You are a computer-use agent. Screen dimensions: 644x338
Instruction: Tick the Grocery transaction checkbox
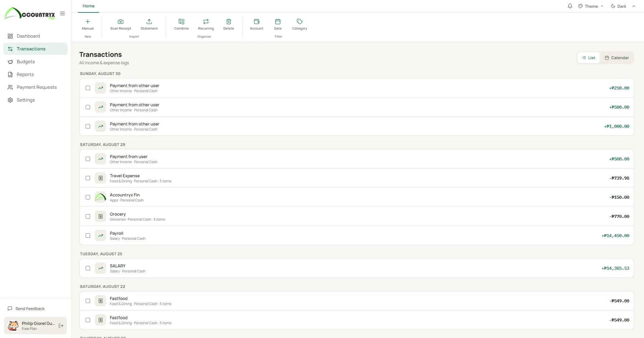(x=88, y=216)
